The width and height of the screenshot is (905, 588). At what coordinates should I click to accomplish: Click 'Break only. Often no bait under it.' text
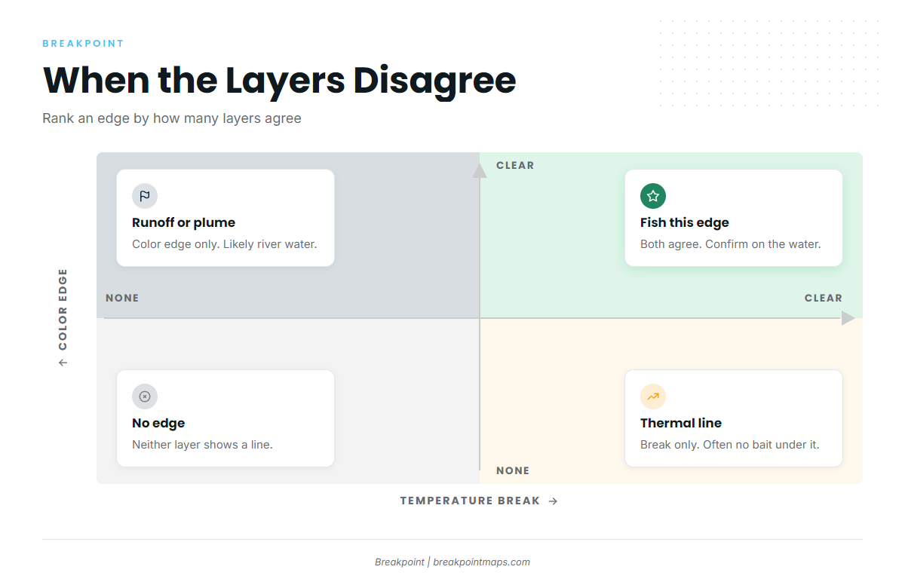click(730, 445)
